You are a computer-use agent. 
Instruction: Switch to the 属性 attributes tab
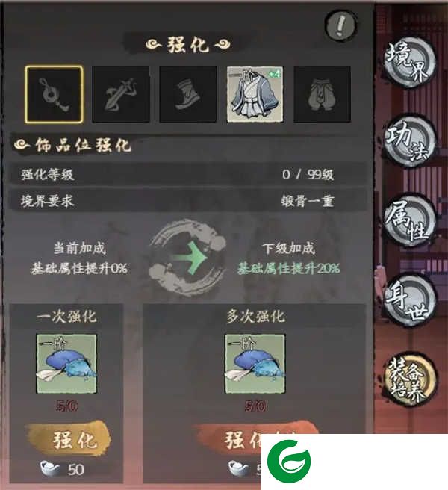point(409,220)
